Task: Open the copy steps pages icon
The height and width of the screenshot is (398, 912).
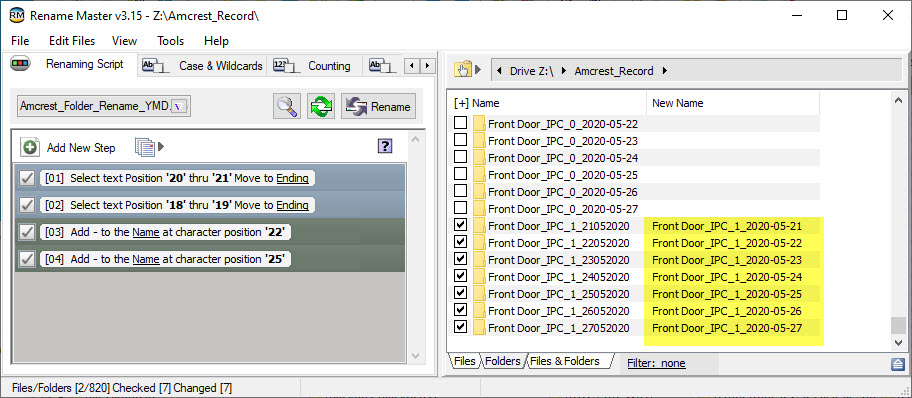Action: click(145, 147)
